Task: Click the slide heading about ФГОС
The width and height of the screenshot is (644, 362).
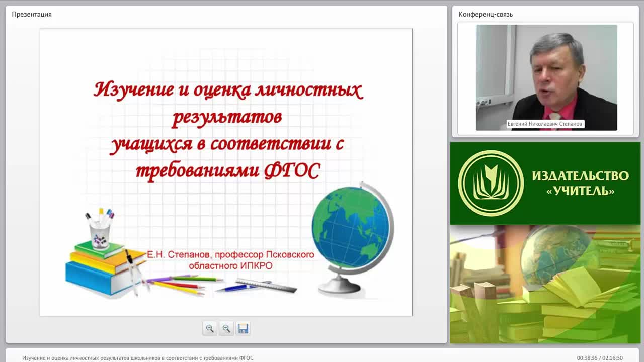Action: click(x=228, y=131)
